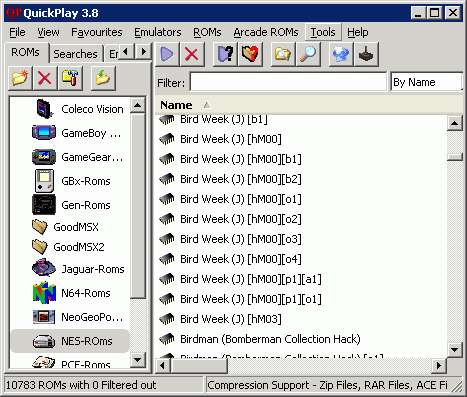The image size is (467, 397).
Task: Select the N64-Roms logo icon
Action: pyautogui.click(x=44, y=293)
